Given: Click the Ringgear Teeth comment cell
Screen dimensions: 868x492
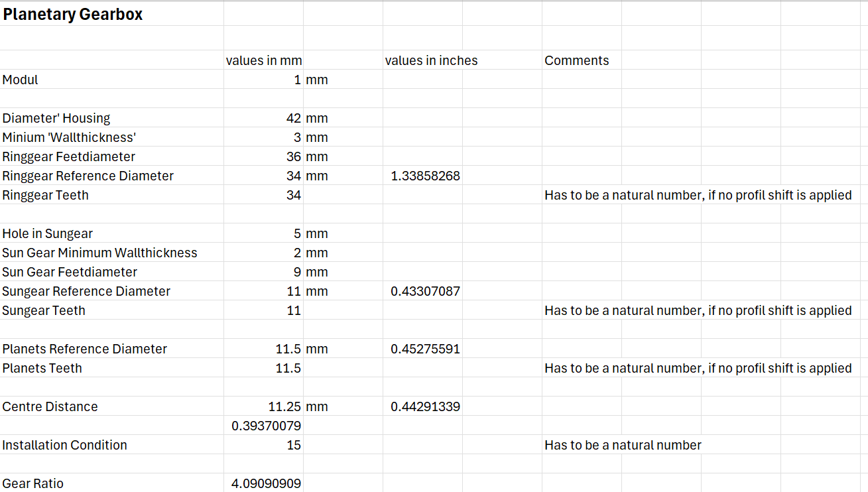Looking at the screenshot, I should [698, 195].
